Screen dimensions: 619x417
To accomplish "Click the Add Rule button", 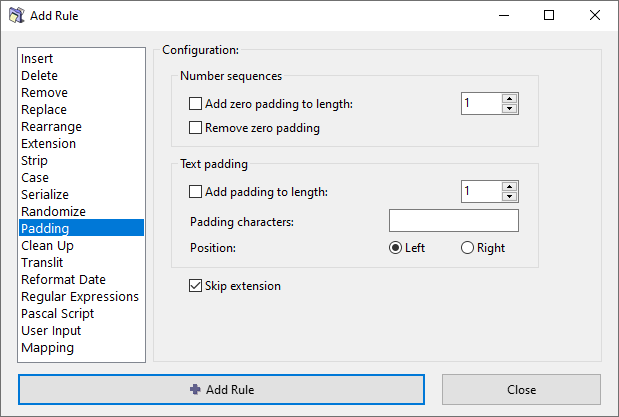I will [x=221, y=390].
